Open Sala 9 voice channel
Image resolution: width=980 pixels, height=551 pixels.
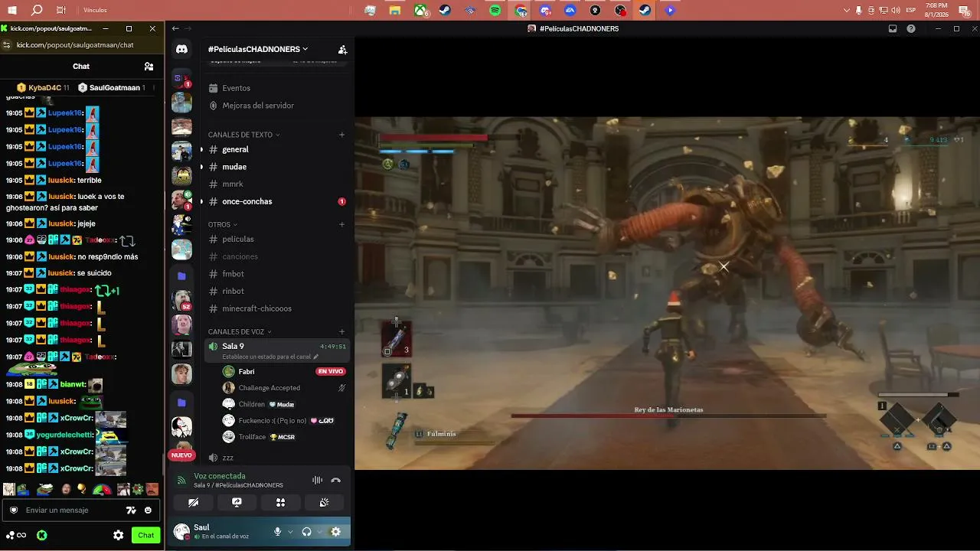tap(277, 350)
